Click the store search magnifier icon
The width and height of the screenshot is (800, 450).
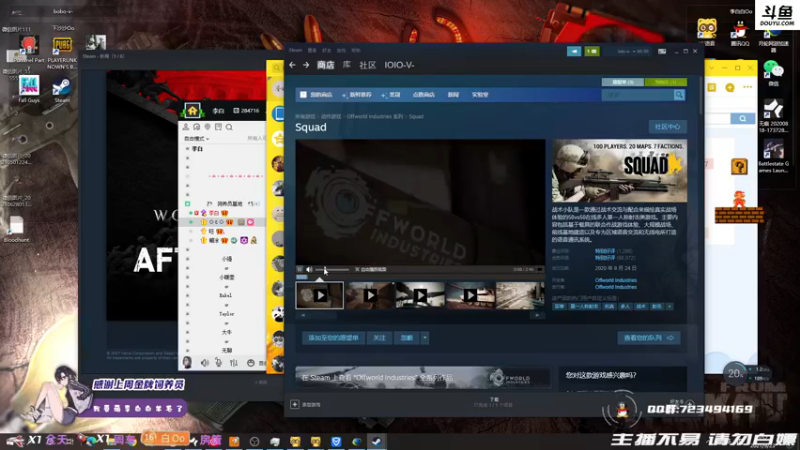[x=679, y=95]
